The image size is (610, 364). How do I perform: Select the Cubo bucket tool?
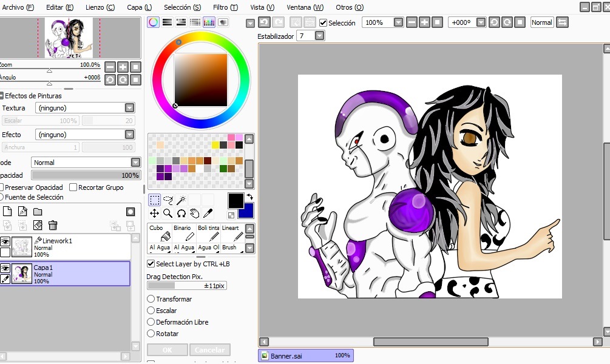coord(160,232)
